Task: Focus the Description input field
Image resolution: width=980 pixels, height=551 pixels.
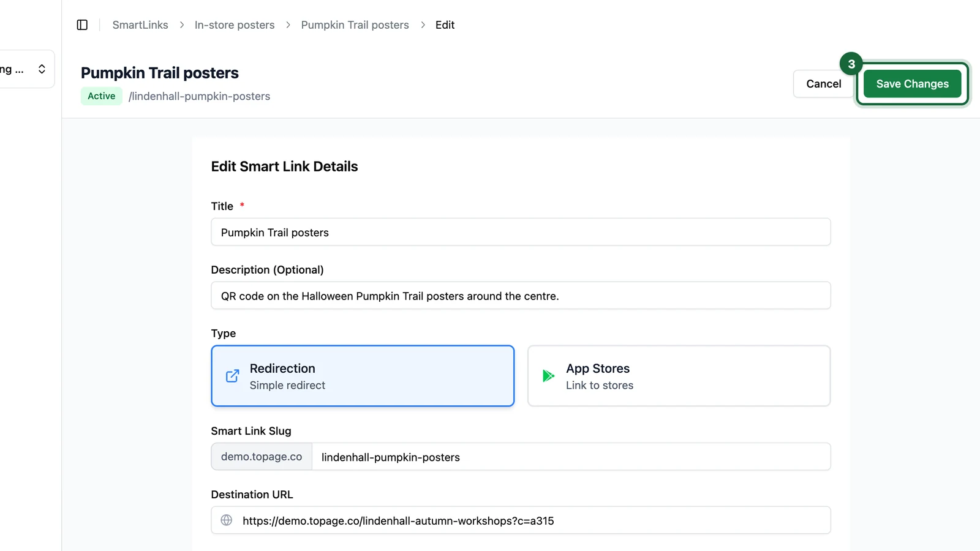Action: pyautogui.click(x=521, y=296)
